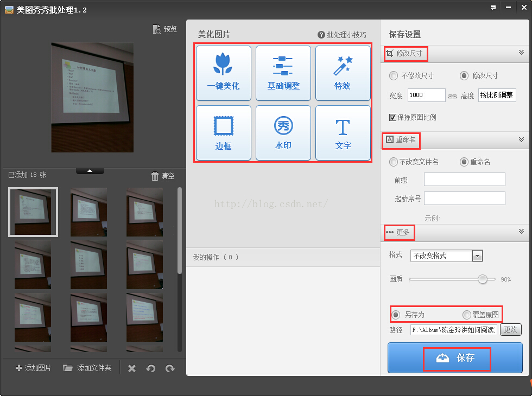Image resolution: width=532 pixels, height=396 pixels.
Task: Select the 重命名 radio button
Action: pyautogui.click(x=464, y=162)
